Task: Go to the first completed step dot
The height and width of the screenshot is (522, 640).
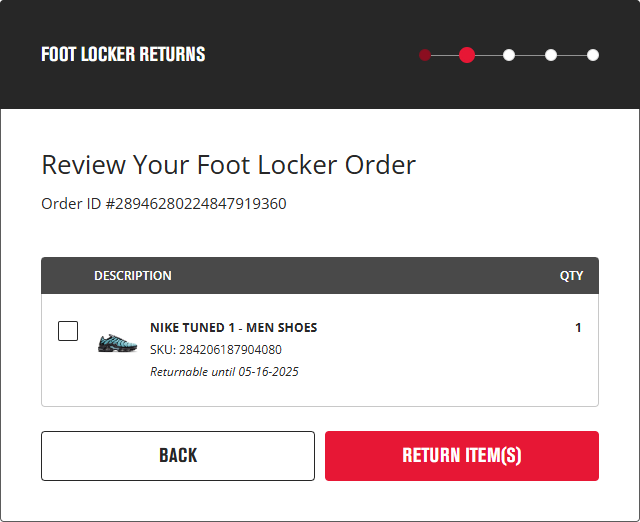Action: (425, 55)
